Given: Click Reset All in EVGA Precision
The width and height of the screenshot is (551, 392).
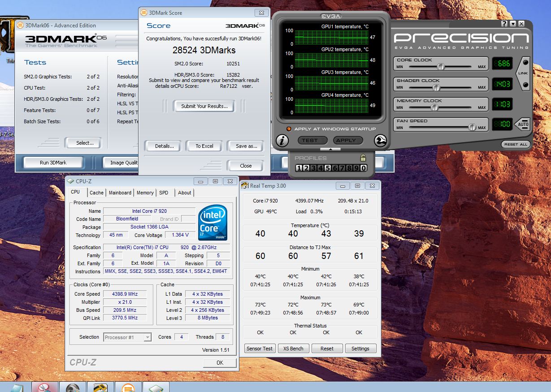Looking at the screenshot, I should [516, 144].
